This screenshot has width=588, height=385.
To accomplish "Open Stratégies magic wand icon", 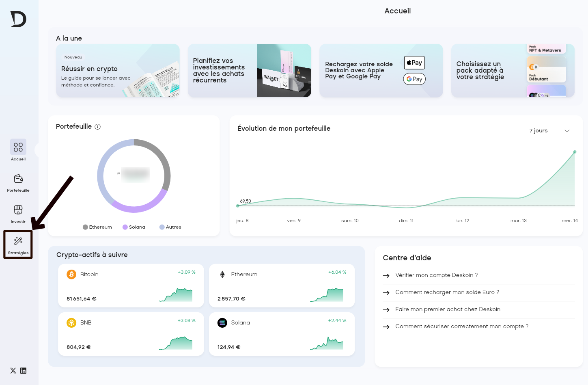I will 18,241.
